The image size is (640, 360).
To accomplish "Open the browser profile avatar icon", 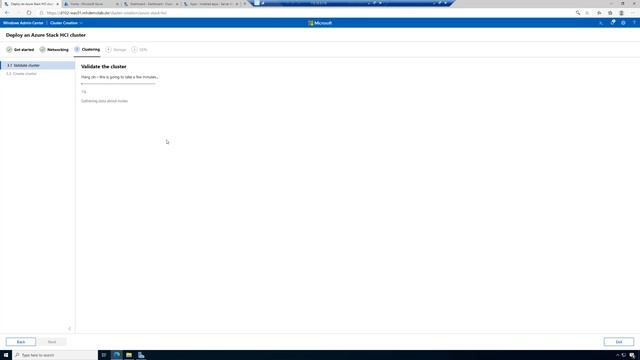I will 621,13.
